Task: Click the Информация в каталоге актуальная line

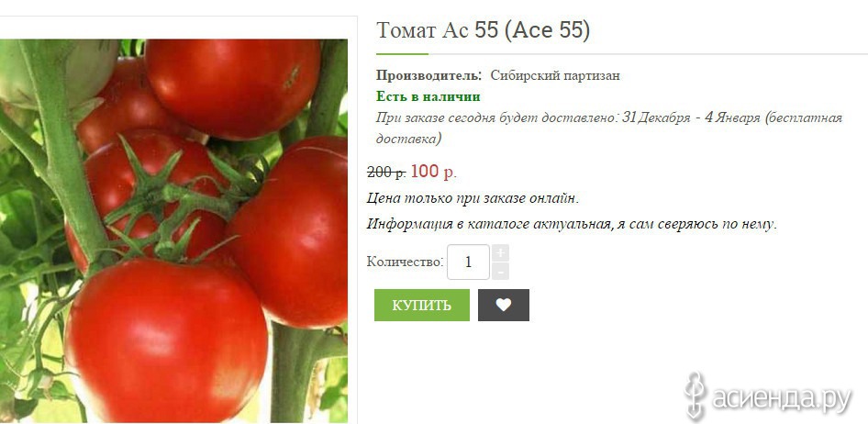Action: pyautogui.click(x=573, y=224)
